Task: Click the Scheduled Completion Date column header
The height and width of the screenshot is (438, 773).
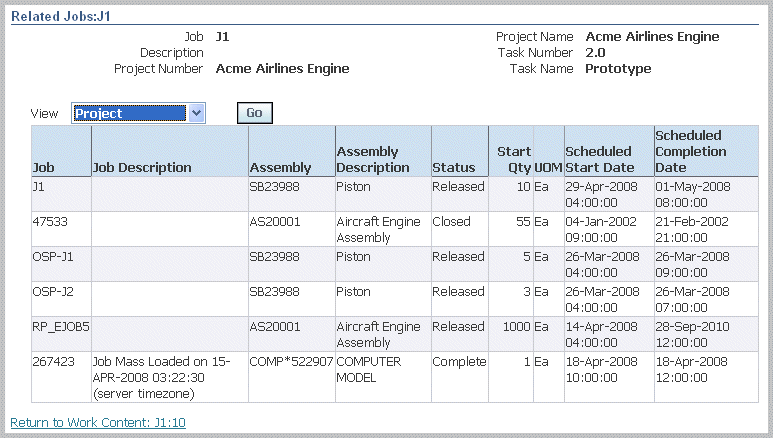Action: pyautogui.click(x=706, y=151)
